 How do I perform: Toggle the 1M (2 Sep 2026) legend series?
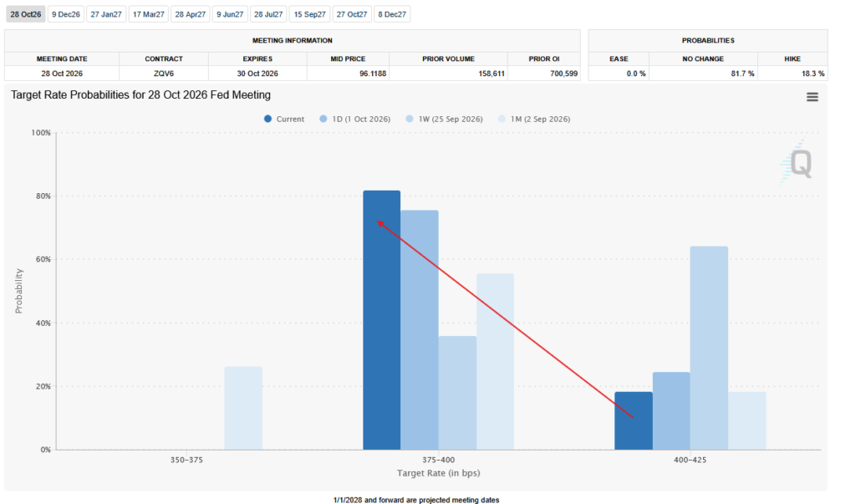pos(534,119)
